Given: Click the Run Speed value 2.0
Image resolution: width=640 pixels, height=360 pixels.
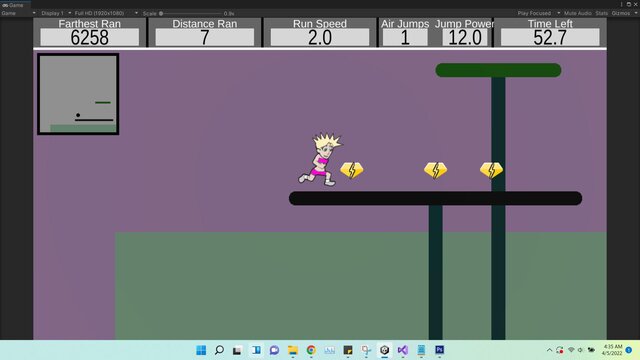Looking at the screenshot, I should point(320,38).
